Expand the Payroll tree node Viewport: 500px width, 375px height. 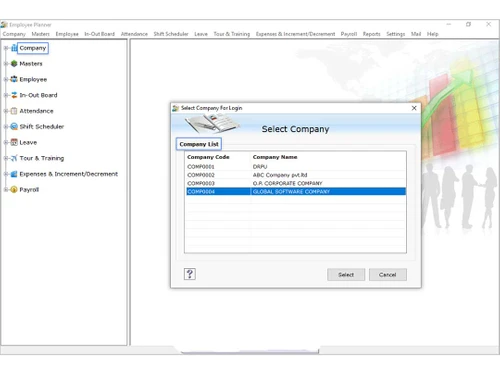(x=6, y=190)
